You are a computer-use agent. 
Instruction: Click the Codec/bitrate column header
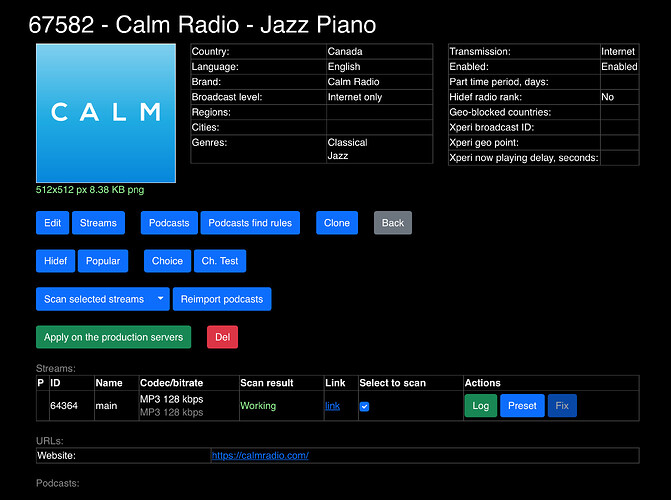(x=172, y=383)
